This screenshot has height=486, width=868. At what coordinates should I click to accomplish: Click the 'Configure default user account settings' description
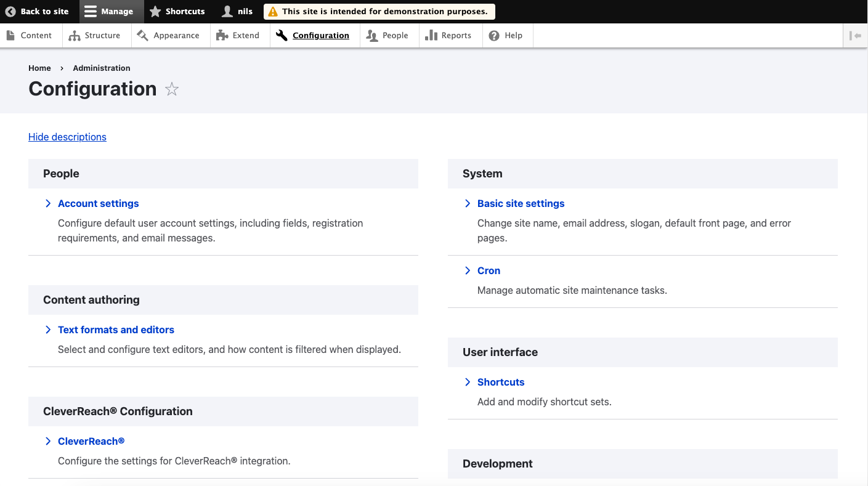pos(211,230)
